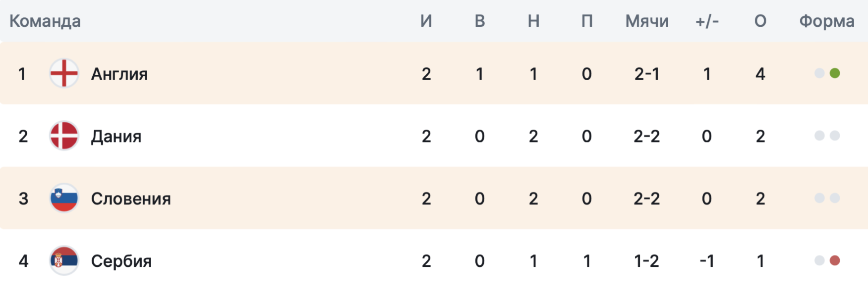
Task: Sort by the Команда column header
Action: pyautogui.click(x=45, y=21)
